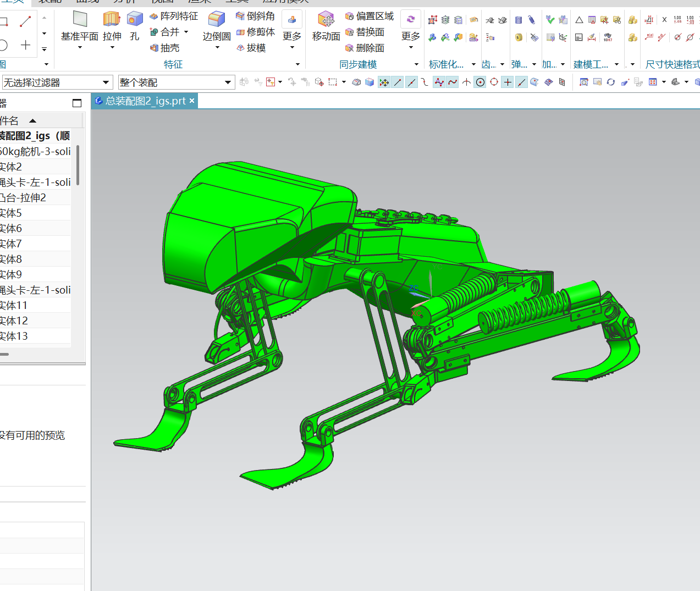Click the 删除面 delete face command
This screenshot has width=700, height=591.
click(x=365, y=48)
